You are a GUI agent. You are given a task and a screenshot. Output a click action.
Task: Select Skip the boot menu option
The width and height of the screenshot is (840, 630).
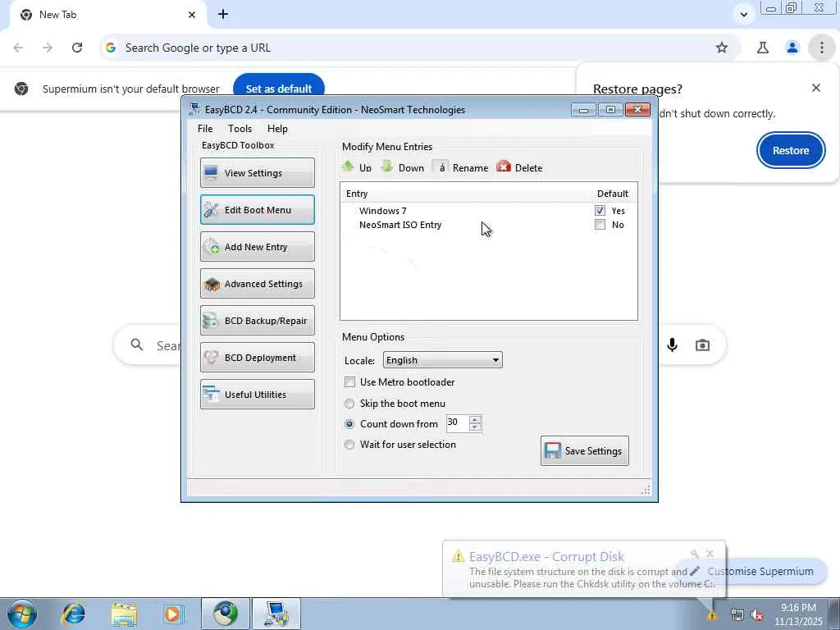pyautogui.click(x=349, y=404)
